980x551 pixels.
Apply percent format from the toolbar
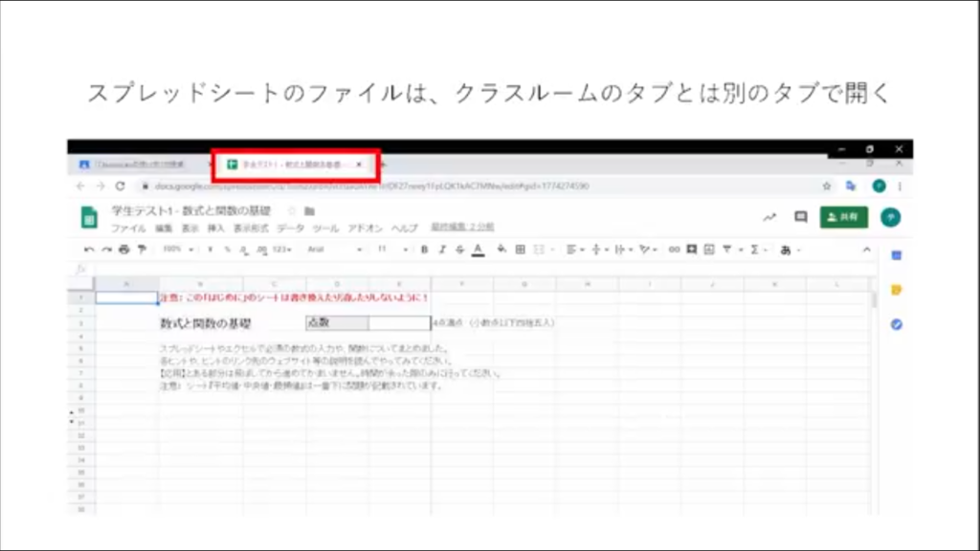click(x=227, y=250)
